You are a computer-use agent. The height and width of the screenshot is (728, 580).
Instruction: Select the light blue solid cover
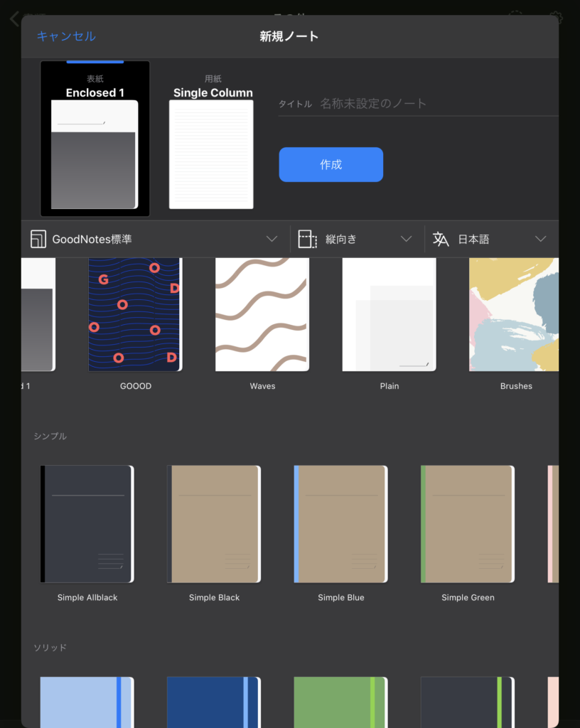coord(87,702)
